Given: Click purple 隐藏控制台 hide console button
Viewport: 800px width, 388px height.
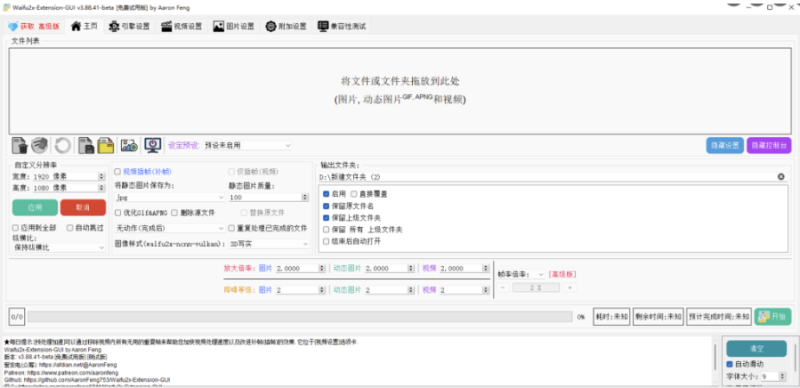Looking at the screenshot, I should click(x=769, y=146).
